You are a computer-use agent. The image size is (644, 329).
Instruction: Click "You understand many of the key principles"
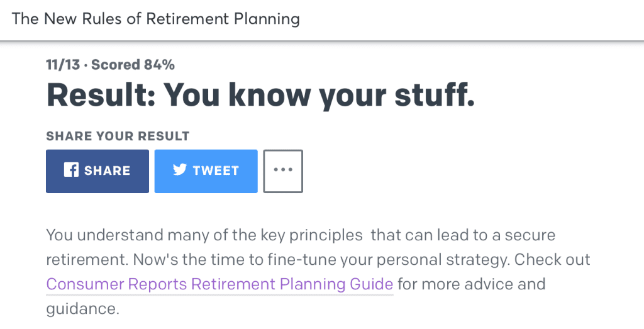click(x=204, y=235)
